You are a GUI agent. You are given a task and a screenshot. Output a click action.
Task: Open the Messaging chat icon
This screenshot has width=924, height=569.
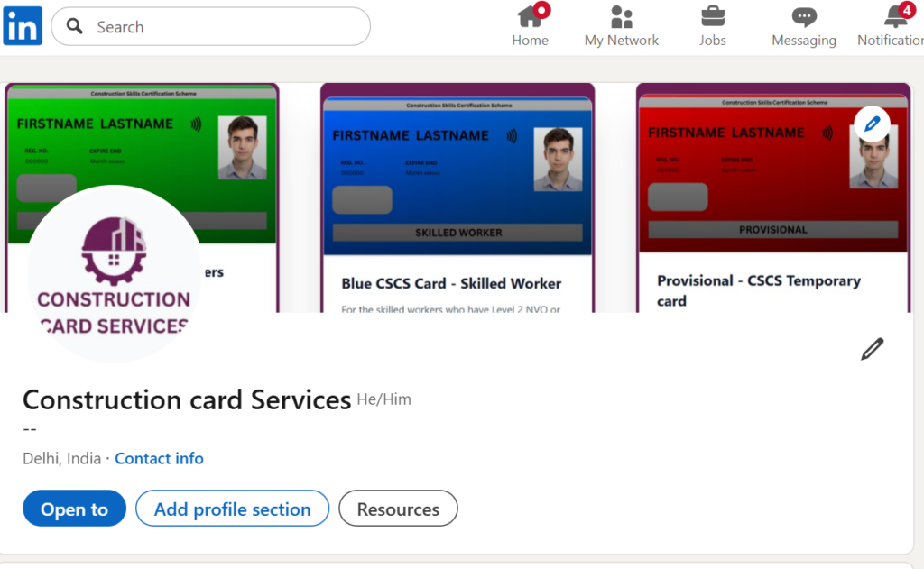click(803, 17)
